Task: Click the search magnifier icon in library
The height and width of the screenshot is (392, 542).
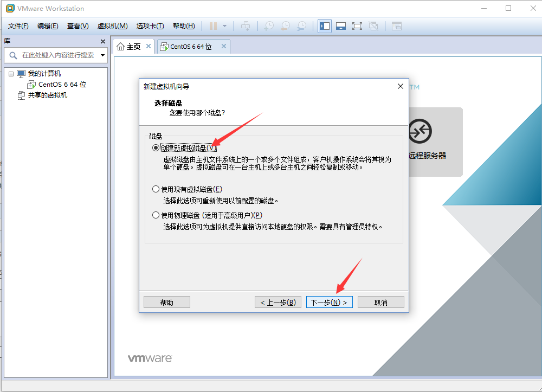Action: pos(13,55)
